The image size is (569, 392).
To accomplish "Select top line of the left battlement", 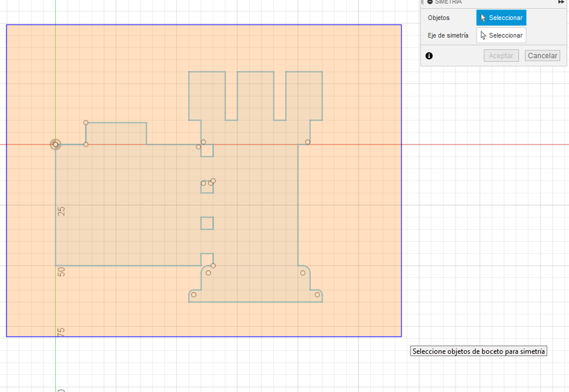I will pos(207,72).
